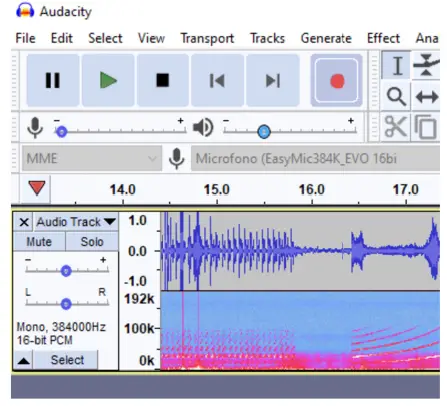447x406 pixels.
Task: Click the -1.0 waveform scale label
Action: click(x=135, y=282)
